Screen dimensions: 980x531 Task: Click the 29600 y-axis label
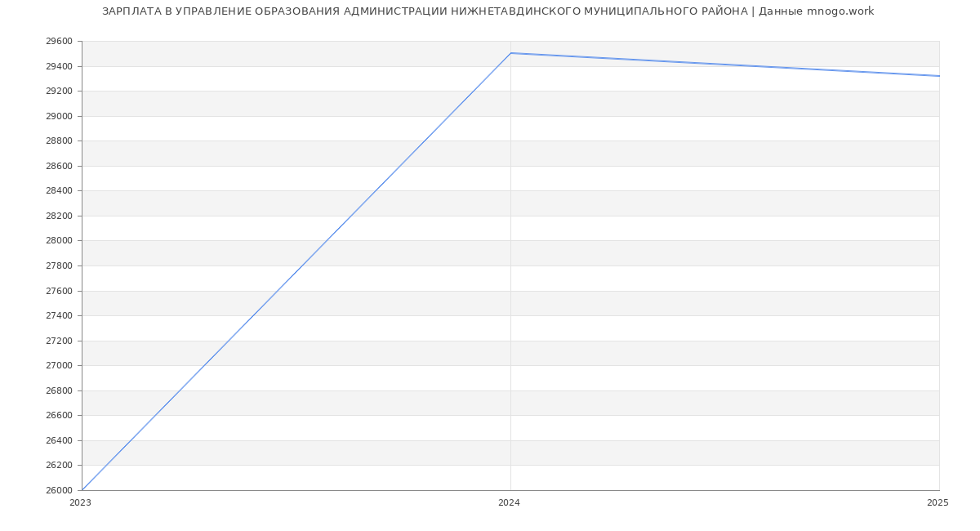pos(59,42)
